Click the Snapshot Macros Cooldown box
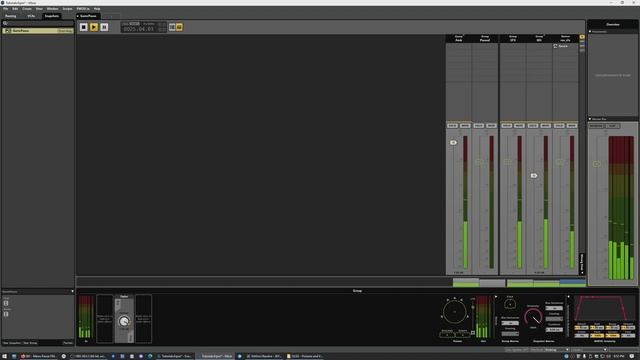Image resolution: width=640 pixels, height=360 pixels. coord(554,329)
